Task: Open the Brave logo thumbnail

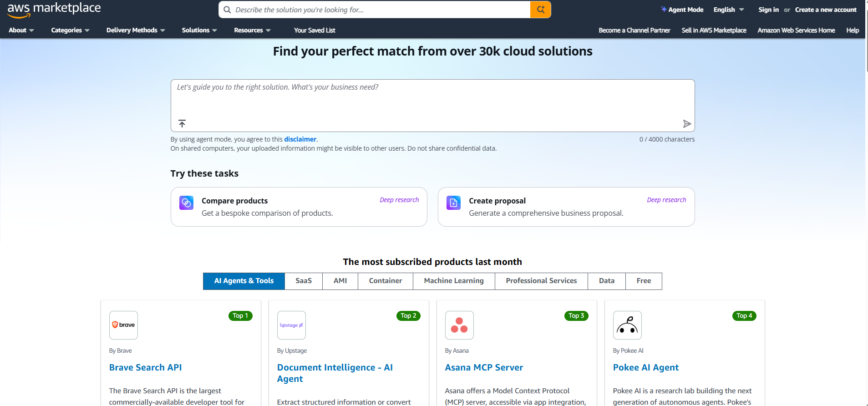Action: (x=123, y=325)
